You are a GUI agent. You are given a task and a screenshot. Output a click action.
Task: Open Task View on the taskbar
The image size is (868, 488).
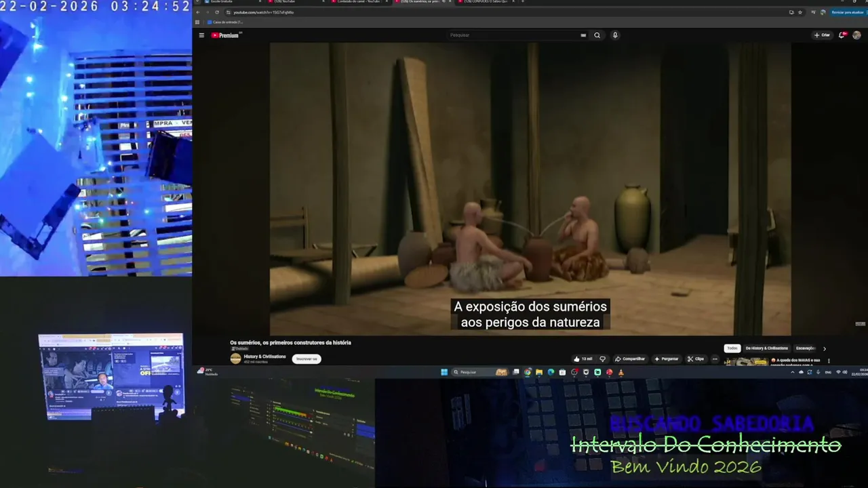[x=516, y=372]
